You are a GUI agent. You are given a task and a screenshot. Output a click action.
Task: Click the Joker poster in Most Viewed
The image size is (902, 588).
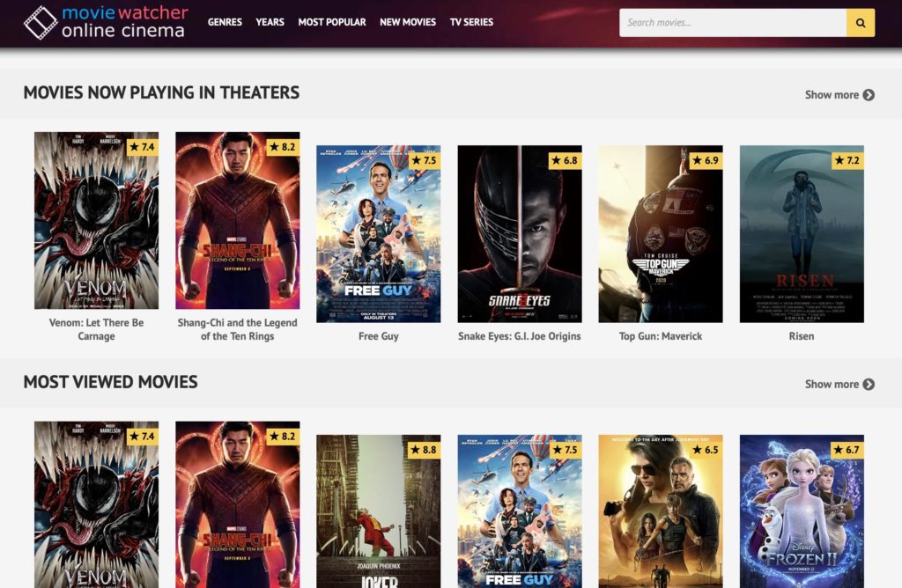(379, 511)
